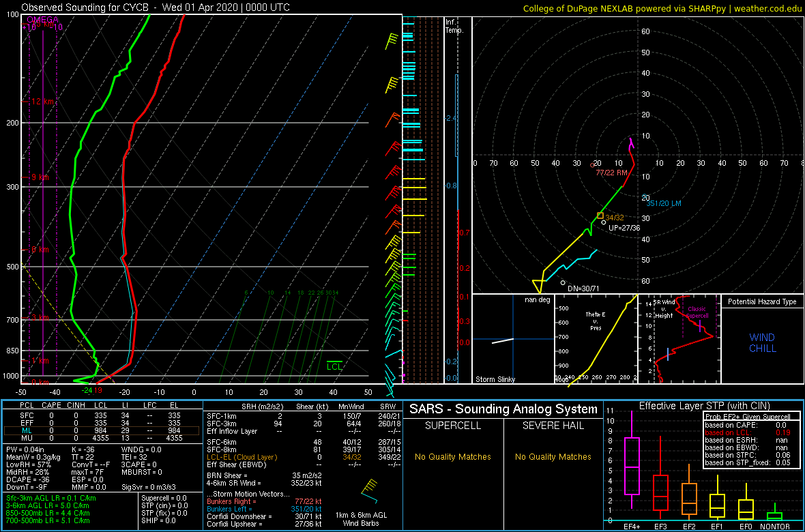Click the blue '351/20 LM' hodograph label
The width and height of the screenshot is (805, 532).
(664, 203)
